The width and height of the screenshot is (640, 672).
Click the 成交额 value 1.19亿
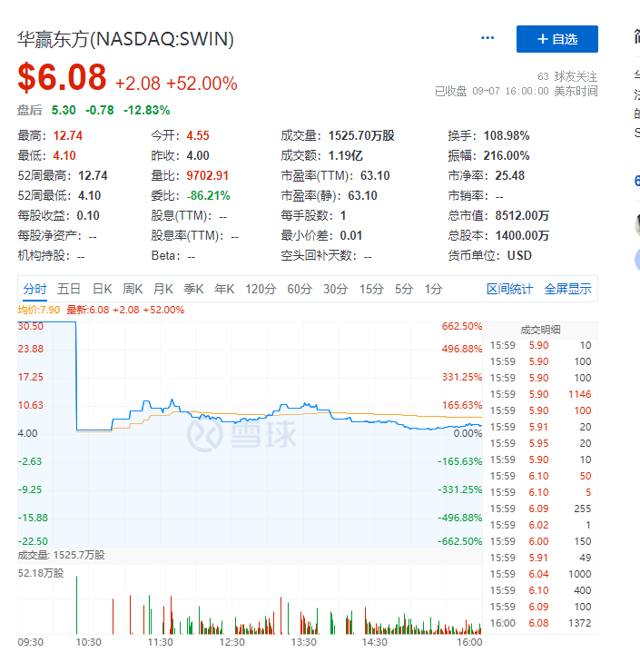(345, 155)
